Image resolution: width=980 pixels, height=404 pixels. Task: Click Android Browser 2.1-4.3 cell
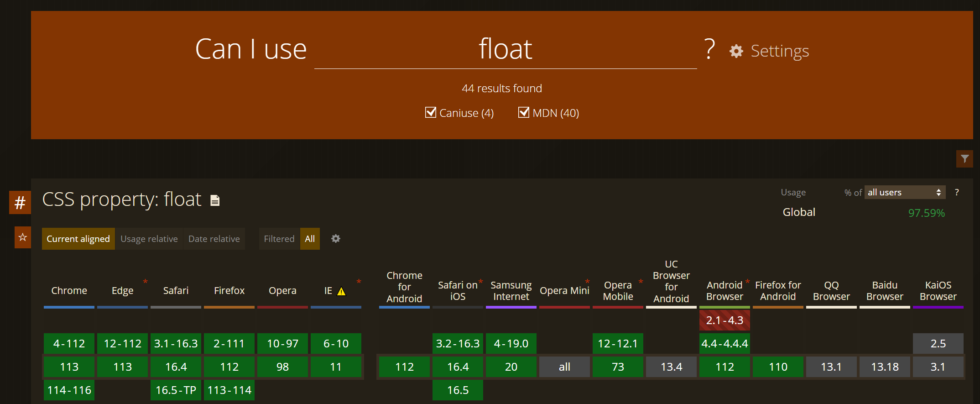[725, 320]
